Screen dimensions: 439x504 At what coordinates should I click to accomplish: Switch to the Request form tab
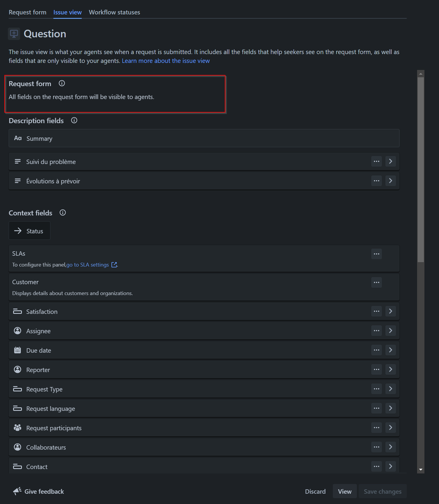click(x=28, y=12)
